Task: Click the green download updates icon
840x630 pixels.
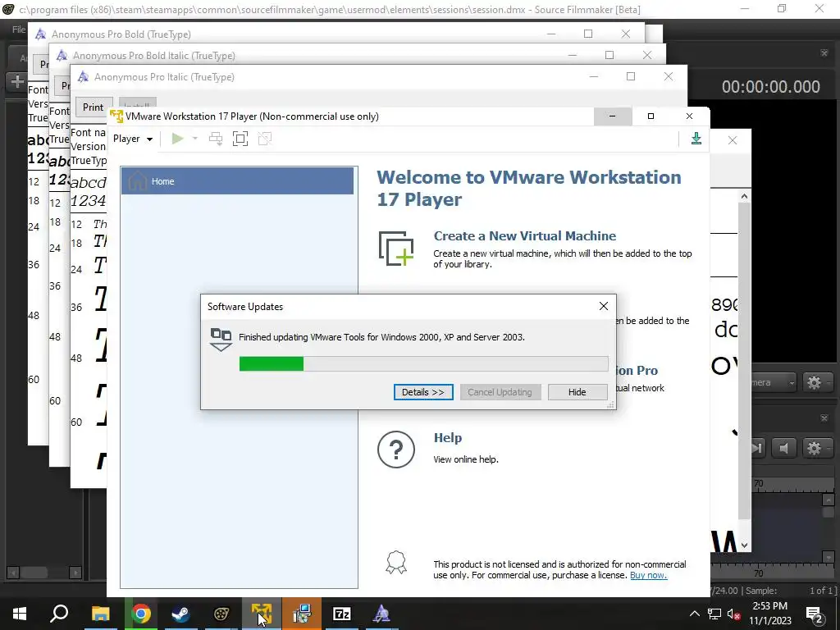Action: pyautogui.click(x=696, y=139)
